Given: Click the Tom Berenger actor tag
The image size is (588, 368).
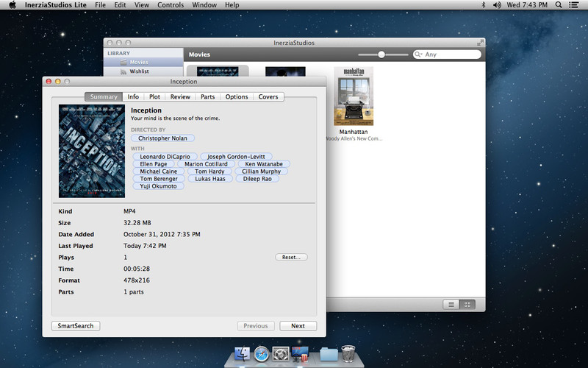Looking at the screenshot, I should pos(159,179).
